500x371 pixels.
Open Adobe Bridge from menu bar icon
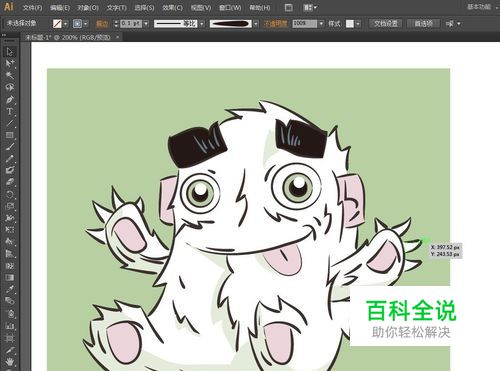click(x=289, y=7)
